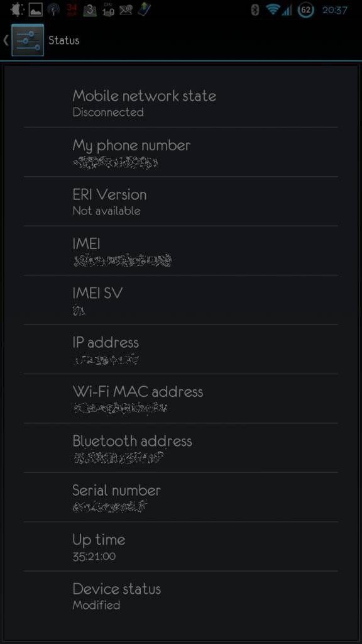Tap the picture notification icon
The width and height of the screenshot is (362, 644).
coord(36,10)
